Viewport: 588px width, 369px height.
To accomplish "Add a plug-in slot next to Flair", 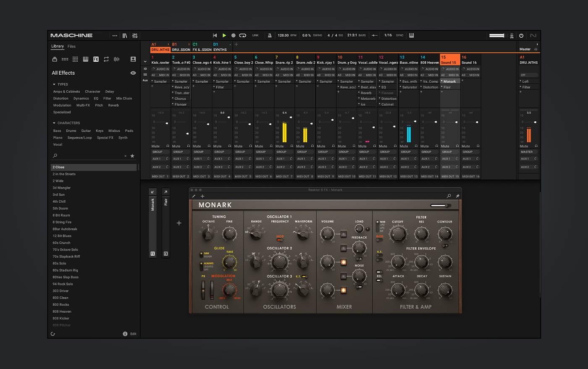I will [x=179, y=223].
